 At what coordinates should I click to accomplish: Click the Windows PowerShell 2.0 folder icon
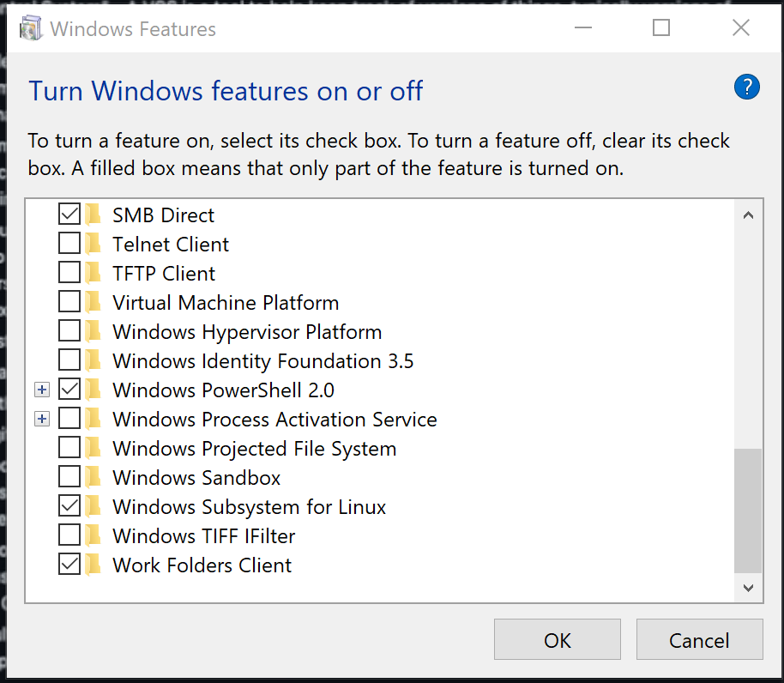tap(93, 390)
